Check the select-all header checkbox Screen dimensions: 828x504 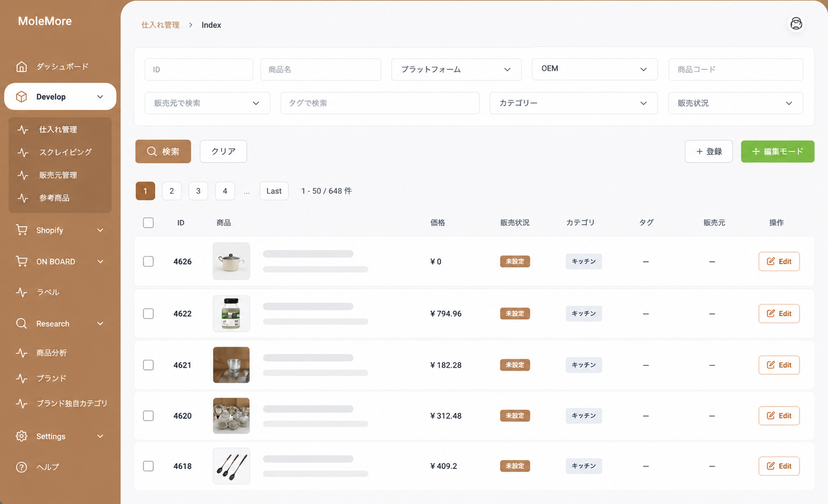tap(148, 222)
